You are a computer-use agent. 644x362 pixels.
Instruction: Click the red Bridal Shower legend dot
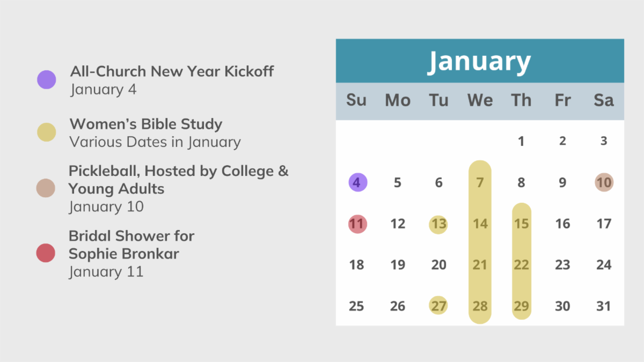46,253
